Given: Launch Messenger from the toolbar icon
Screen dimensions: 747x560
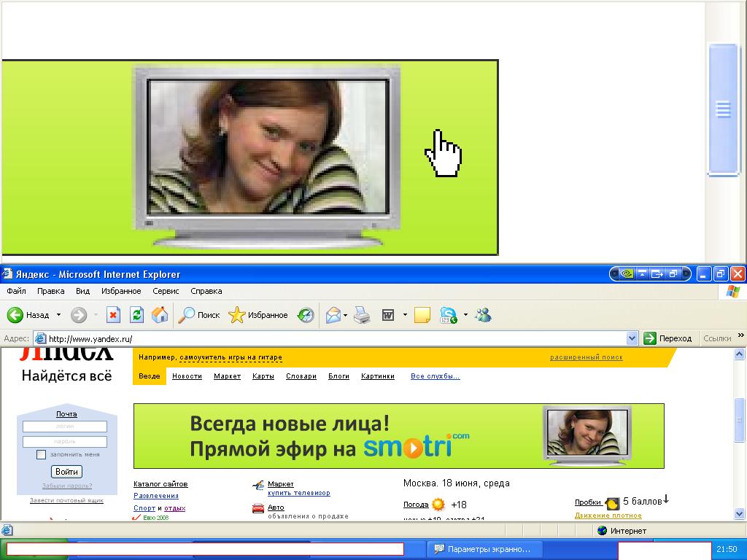Looking at the screenshot, I should pos(483,315).
